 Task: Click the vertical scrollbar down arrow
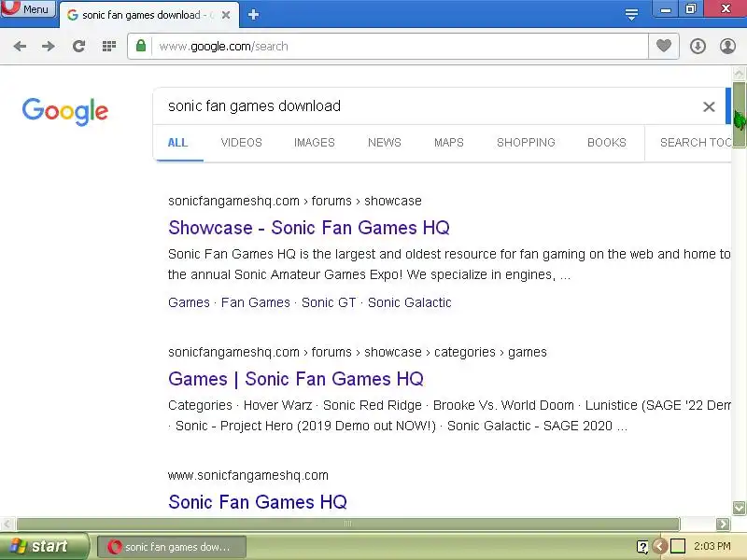click(x=739, y=508)
